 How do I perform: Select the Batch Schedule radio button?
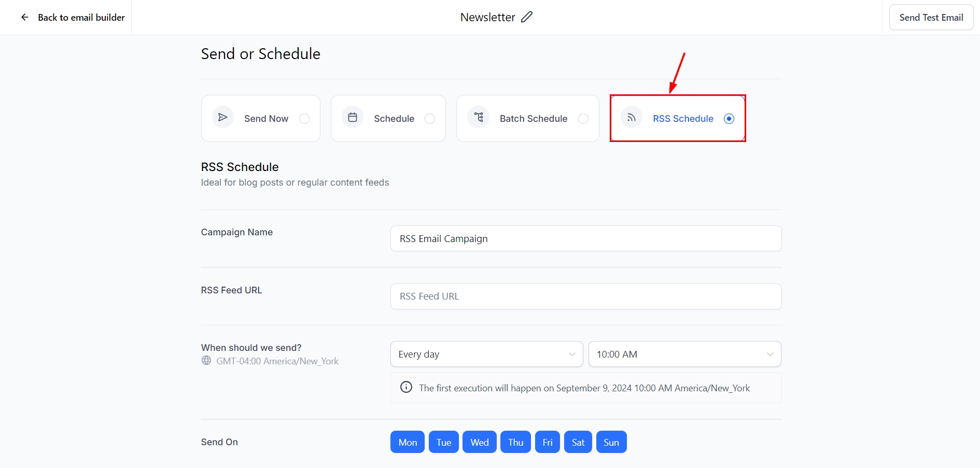pyautogui.click(x=583, y=119)
